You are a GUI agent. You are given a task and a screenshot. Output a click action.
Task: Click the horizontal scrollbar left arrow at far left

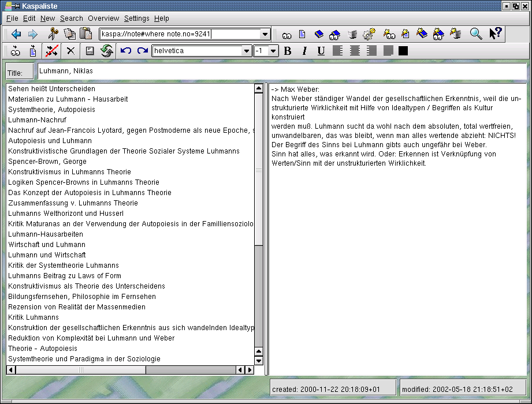click(11, 370)
